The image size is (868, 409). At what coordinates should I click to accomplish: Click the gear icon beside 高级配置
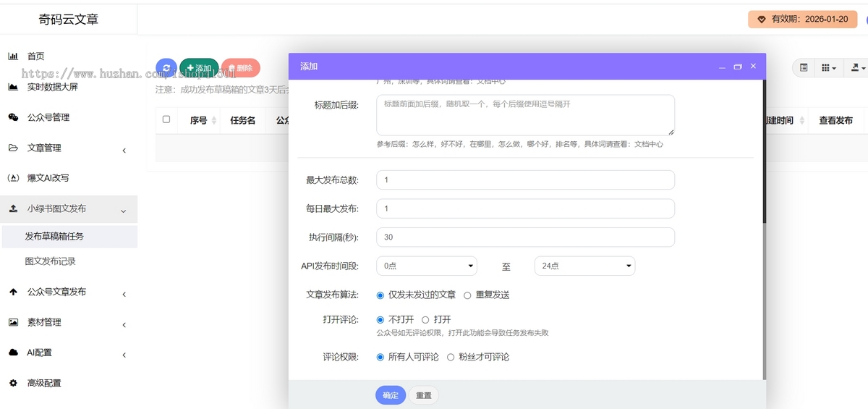click(x=13, y=383)
